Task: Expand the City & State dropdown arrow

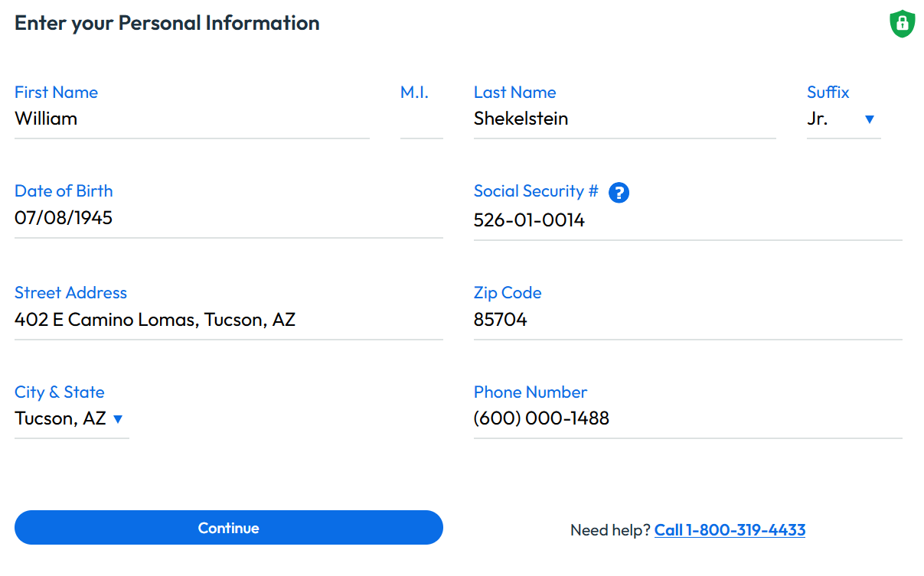Action: pyautogui.click(x=118, y=419)
